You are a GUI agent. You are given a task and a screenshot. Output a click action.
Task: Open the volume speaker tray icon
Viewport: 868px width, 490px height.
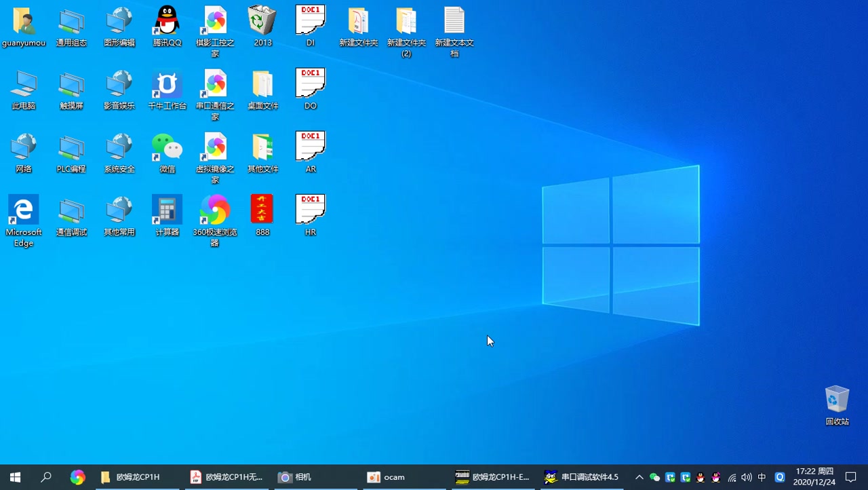747,477
